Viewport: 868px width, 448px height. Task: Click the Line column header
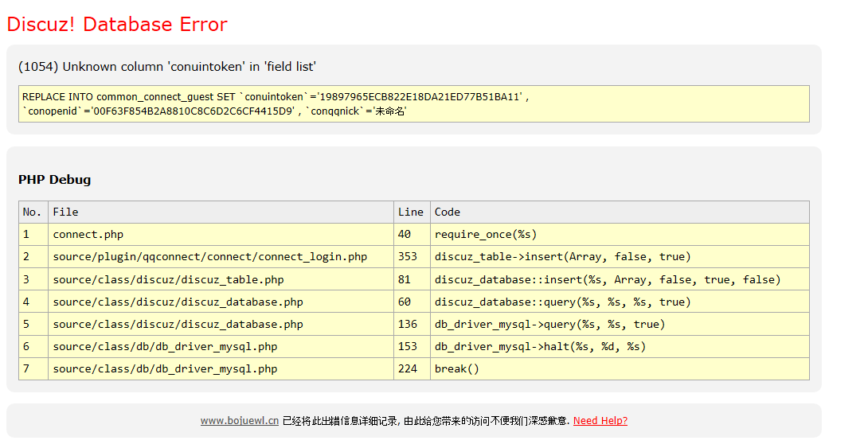[x=411, y=212]
